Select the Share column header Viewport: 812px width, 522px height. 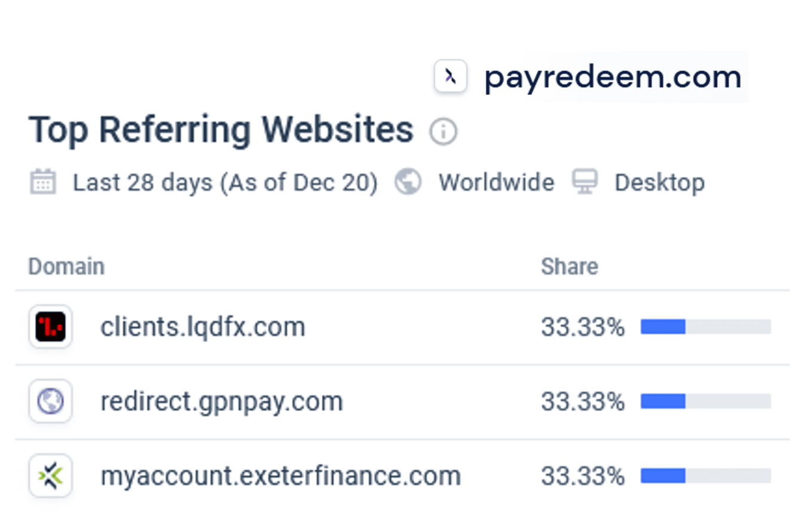pos(570,266)
